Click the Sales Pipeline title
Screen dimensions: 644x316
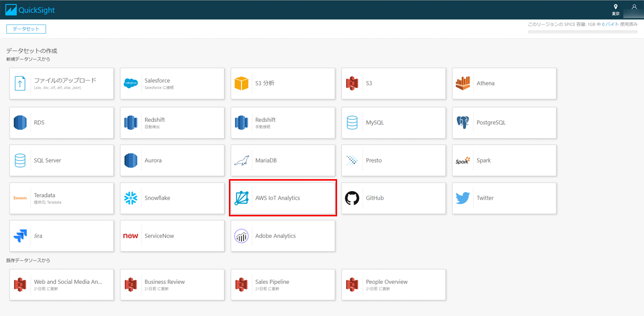coord(272,282)
